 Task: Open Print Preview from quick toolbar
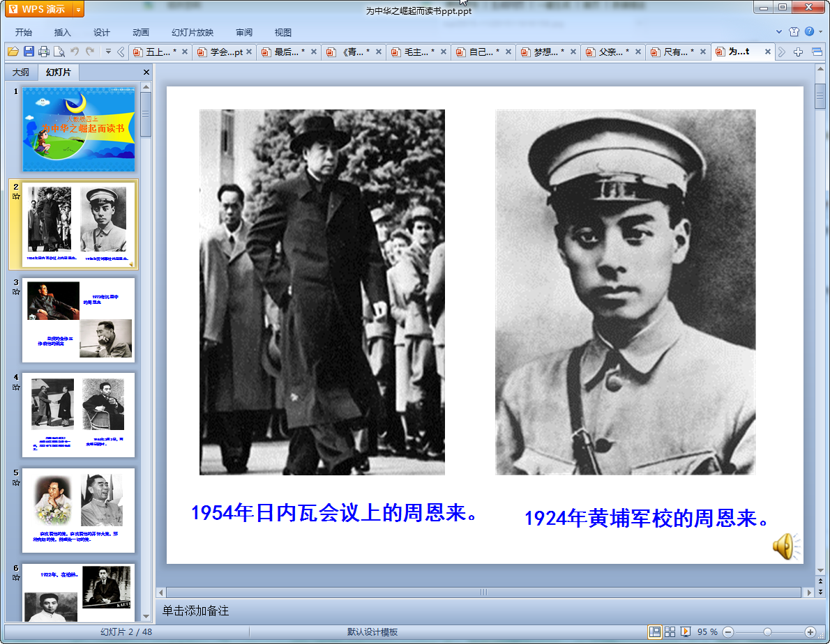(59, 52)
